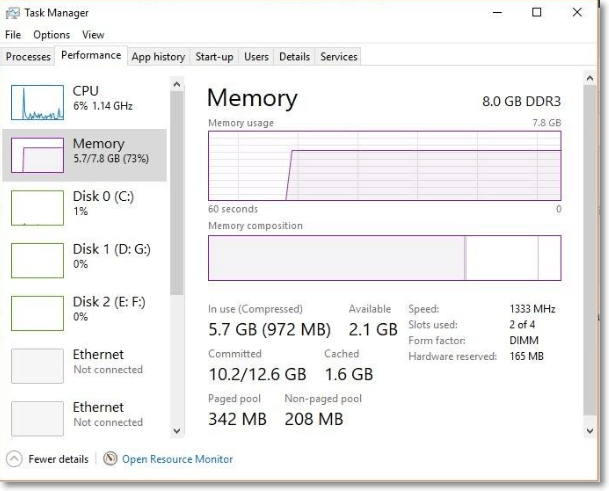Image resolution: width=609 pixels, height=491 pixels.
Task: Collapse view with Fewer details chevron
Action: click(15, 459)
